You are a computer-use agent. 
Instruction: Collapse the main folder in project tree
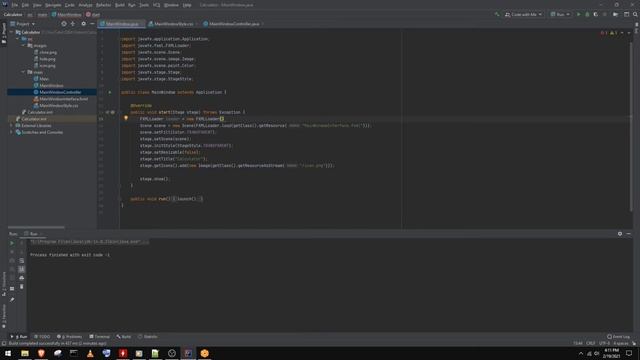(x=23, y=72)
